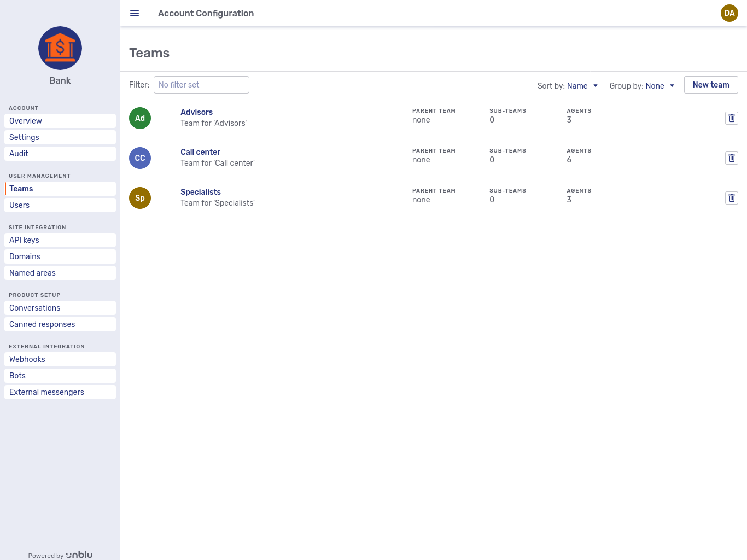This screenshot has width=747, height=560.
Task: Open the Call center team link
Action: point(200,151)
